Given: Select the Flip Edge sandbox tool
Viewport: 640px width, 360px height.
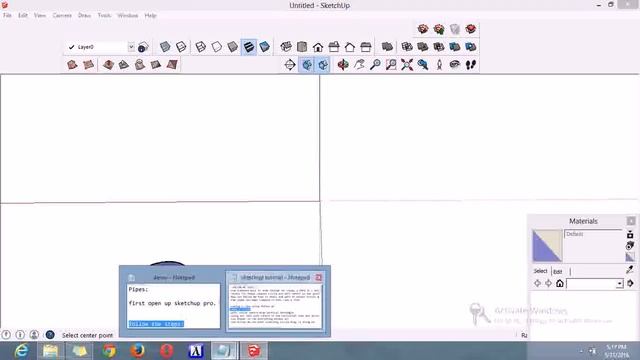Looking at the screenshot, I should pyautogui.click(x=172, y=64).
